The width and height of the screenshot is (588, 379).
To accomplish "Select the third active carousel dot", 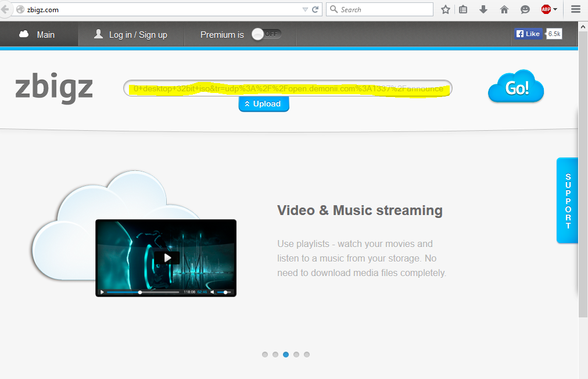I will click(286, 355).
